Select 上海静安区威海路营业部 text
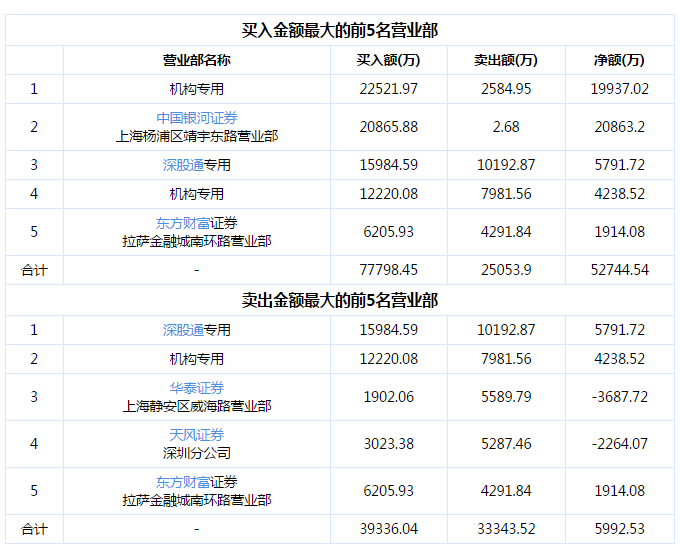 click(197, 406)
